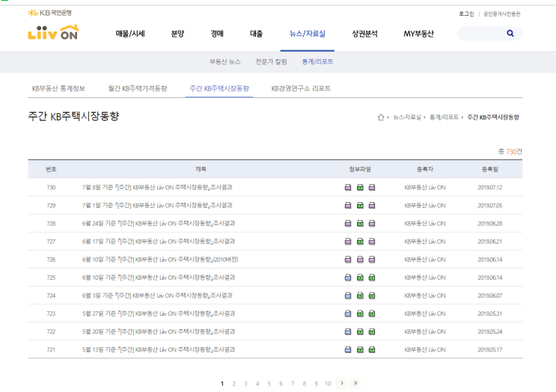Download the third attachment icon of row 727
The width and height of the screenshot is (556, 392).
pyautogui.click(x=372, y=242)
